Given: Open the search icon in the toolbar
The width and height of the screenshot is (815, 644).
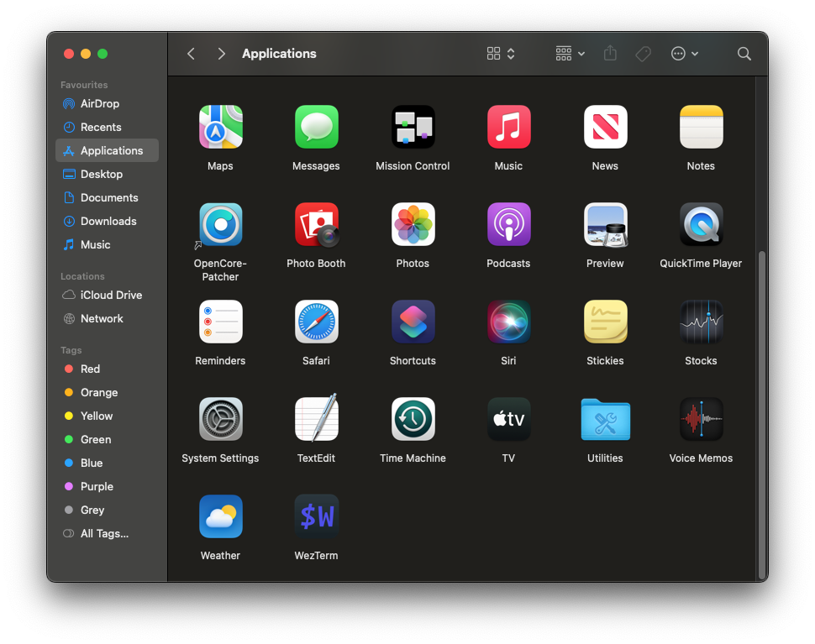Looking at the screenshot, I should pos(744,53).
